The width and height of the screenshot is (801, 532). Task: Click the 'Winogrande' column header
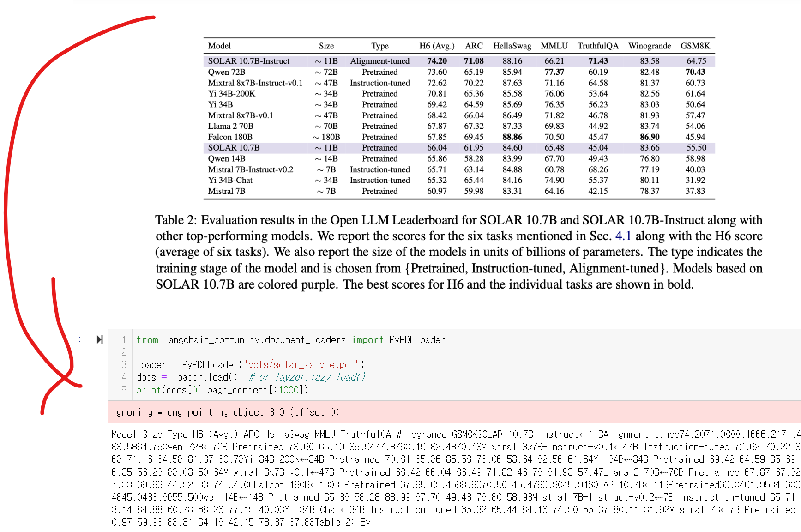tap(649, 46)
